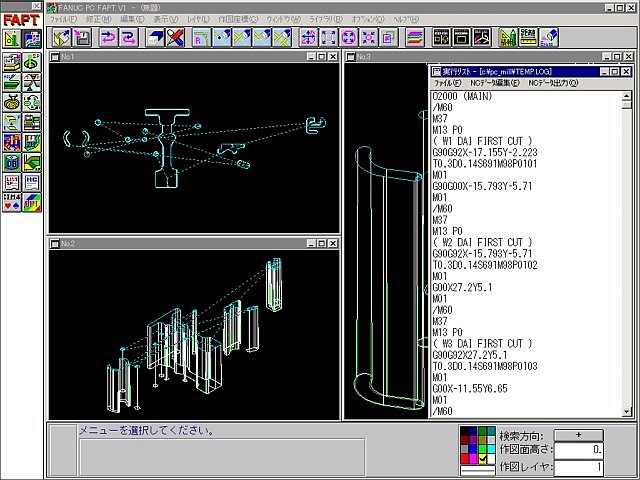The height and width of the screenshot is (480, 640).
Task: Click the four-way arrows pan icon
Action: (x=306, y=37)
